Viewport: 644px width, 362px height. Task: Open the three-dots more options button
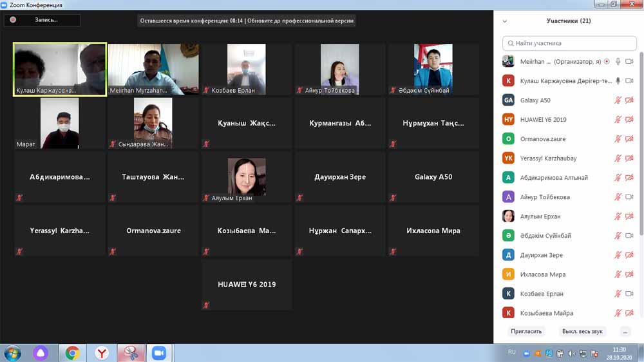(x=625, y=331)
